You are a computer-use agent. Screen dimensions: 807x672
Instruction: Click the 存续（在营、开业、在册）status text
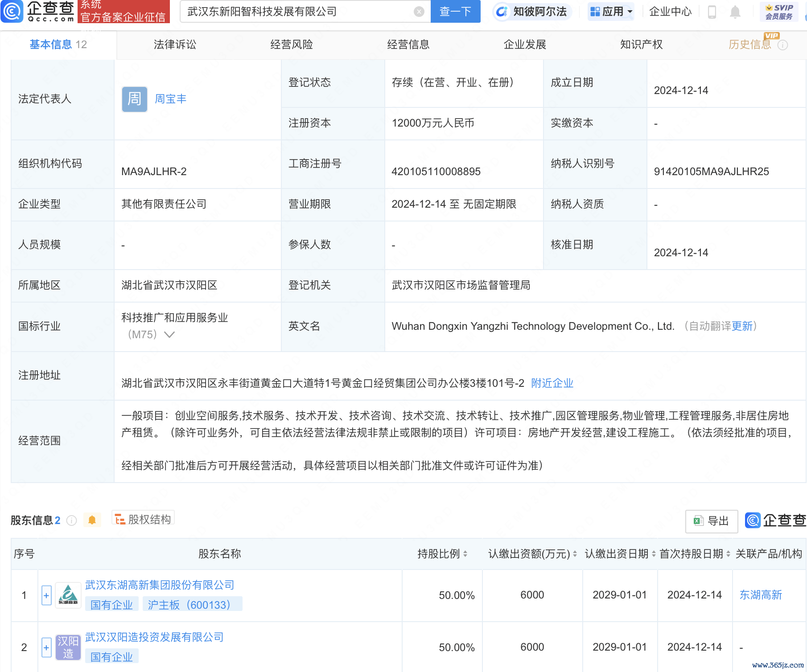pos(454,82)
